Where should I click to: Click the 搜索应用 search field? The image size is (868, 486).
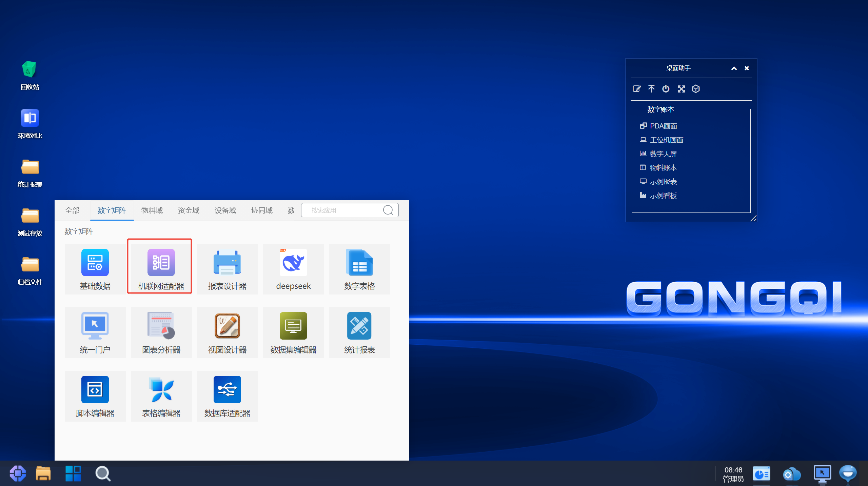350,210
